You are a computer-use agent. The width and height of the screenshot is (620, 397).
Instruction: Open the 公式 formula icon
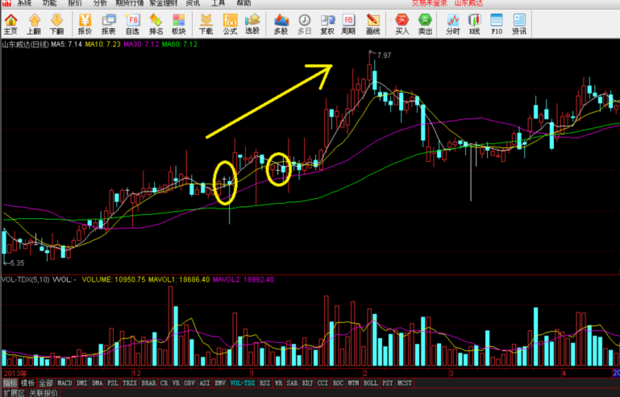(230, 24)
